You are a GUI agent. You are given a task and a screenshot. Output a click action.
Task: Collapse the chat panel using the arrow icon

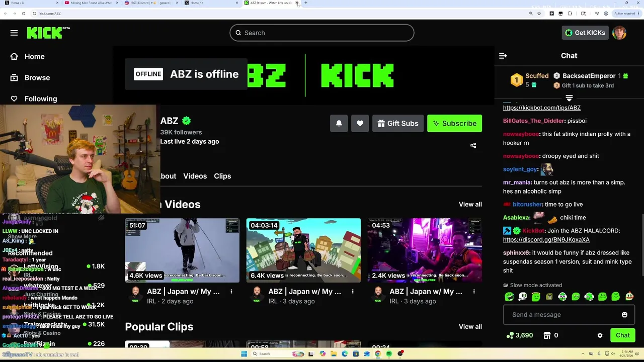click(503, 56)
